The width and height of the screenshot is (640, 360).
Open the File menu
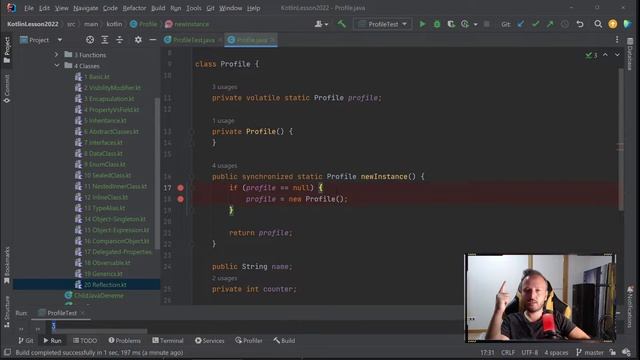(29, 8)
